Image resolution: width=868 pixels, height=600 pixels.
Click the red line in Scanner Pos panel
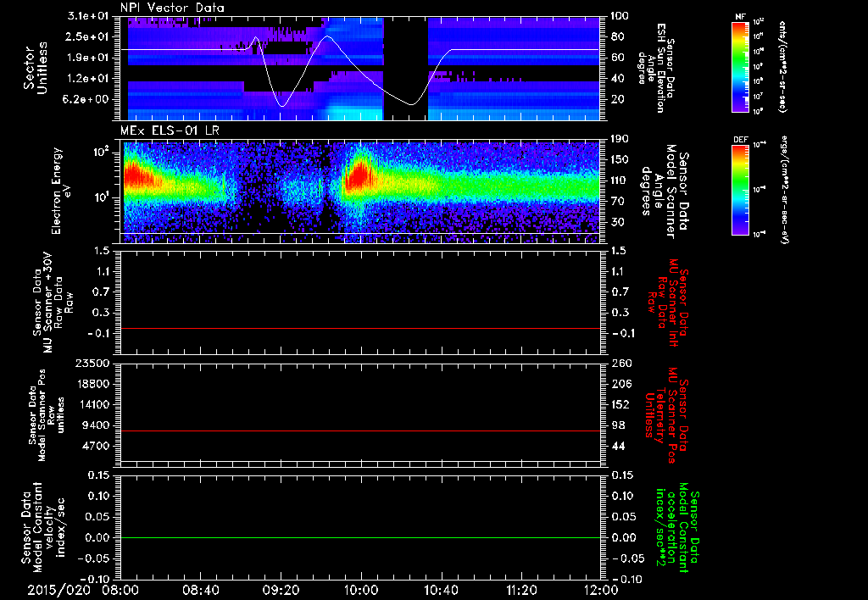click(360, 431)
